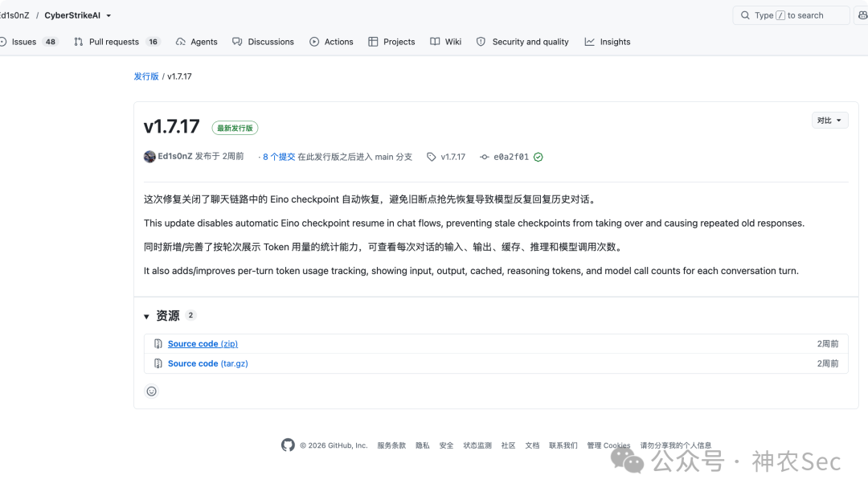Open the Copilot icon at top right
The width and height of the screenshot is (868, 496).
point(862,15)
